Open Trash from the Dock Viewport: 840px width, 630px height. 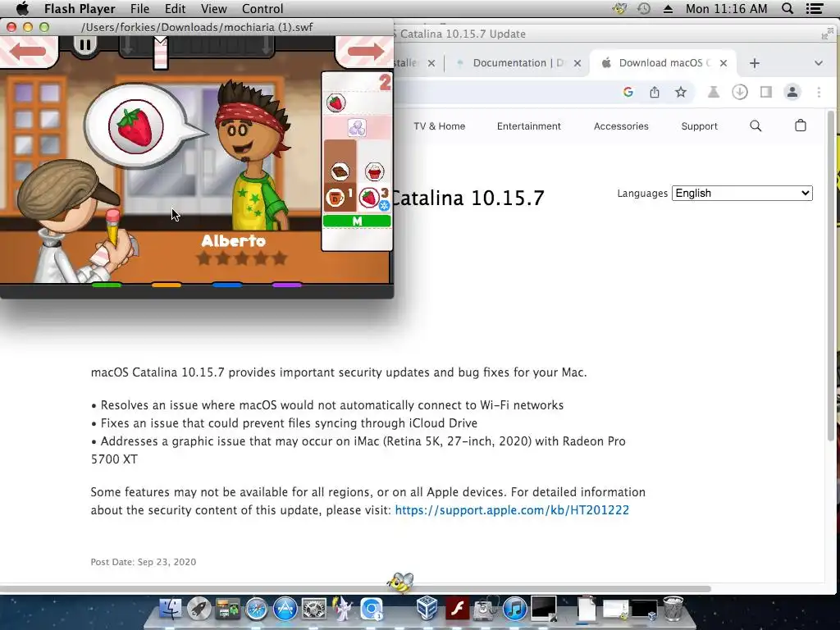[x=673, y=609]
